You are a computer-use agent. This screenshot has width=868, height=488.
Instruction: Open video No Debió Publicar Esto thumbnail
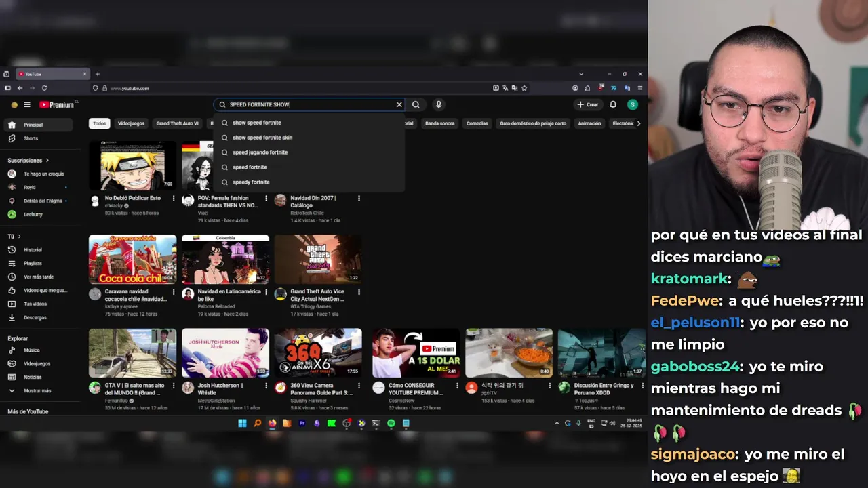(x=132, y=165)
